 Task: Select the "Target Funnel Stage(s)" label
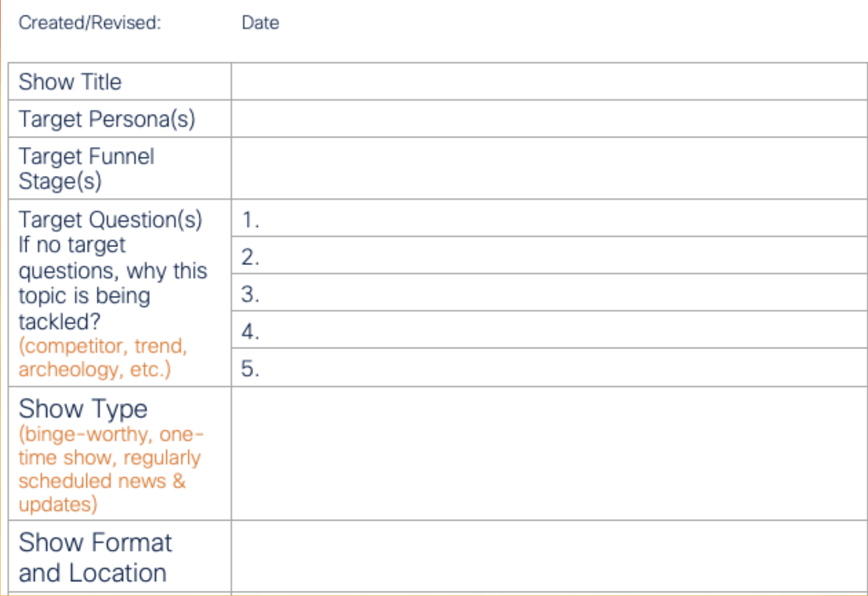(x=86, y=168)
